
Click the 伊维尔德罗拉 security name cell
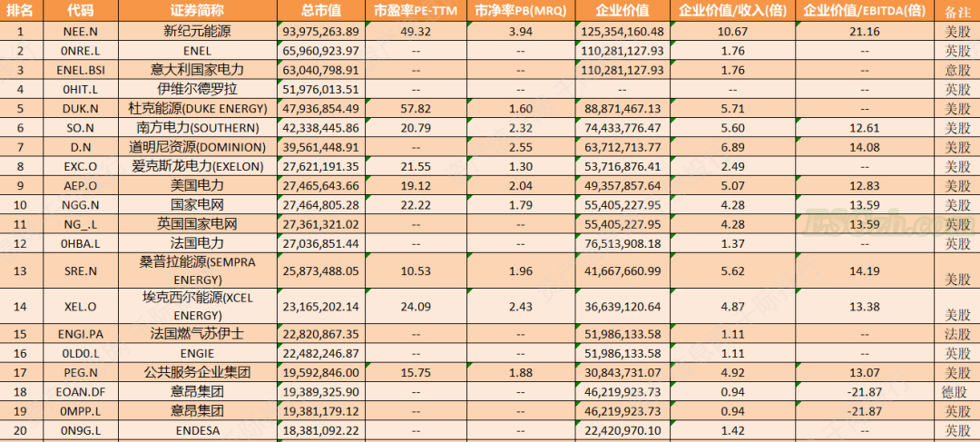(x=197, y=89)
